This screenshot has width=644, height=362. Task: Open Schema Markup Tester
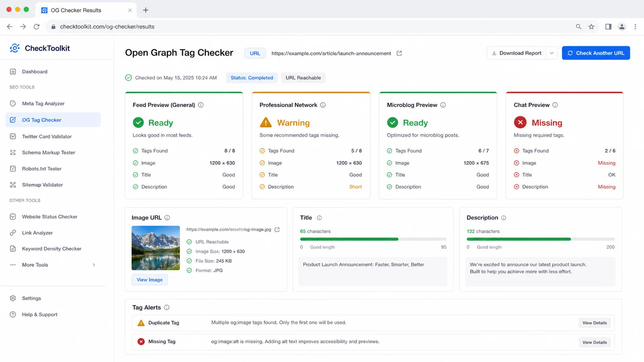[48, 152]
